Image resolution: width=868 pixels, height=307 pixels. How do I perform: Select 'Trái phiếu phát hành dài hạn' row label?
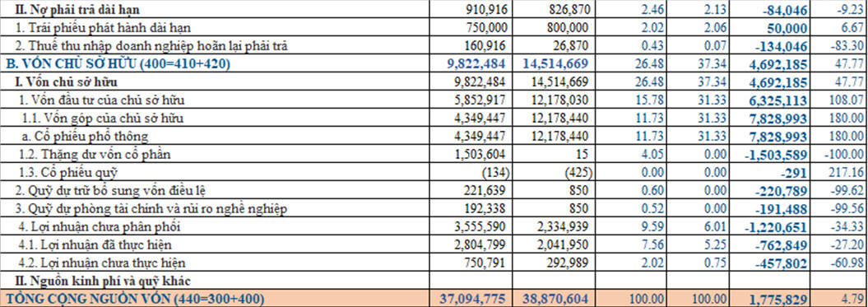coord(215,27)
